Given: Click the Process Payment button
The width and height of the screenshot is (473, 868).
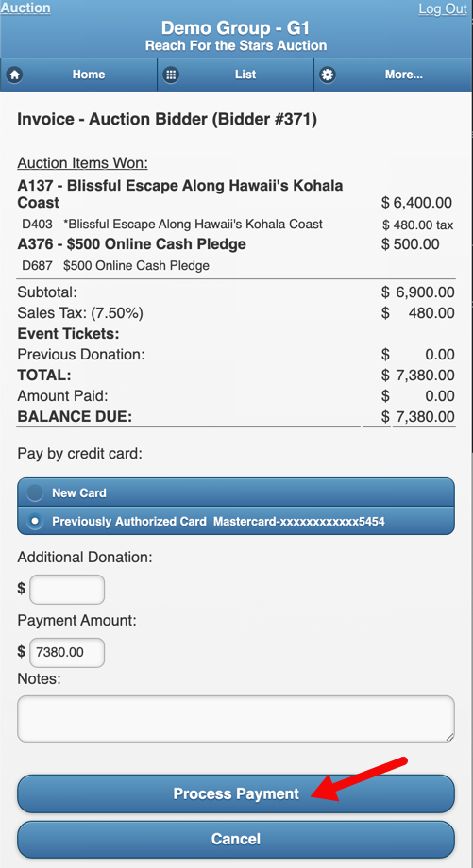Looking at the screenshot, I should tap(236, 793).
